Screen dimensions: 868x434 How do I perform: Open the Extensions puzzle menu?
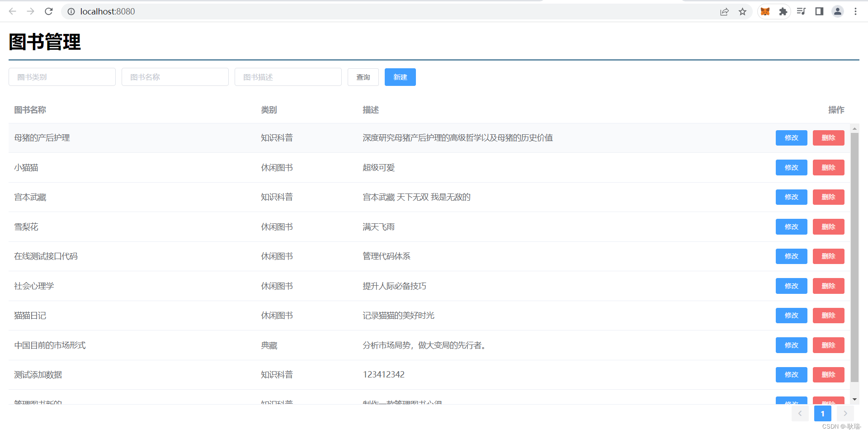tap(783, 12)
